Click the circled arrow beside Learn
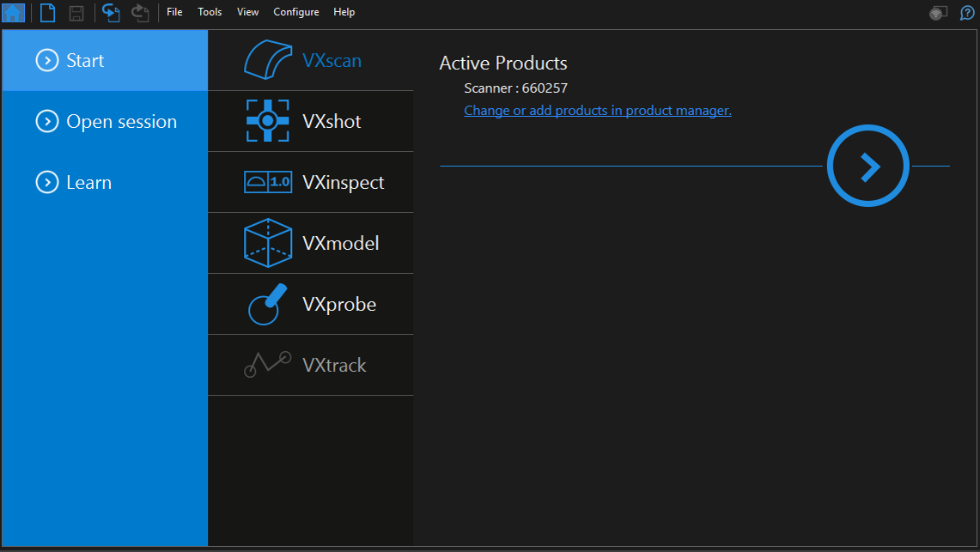The image size is (980, 552). tap(47, 182)
